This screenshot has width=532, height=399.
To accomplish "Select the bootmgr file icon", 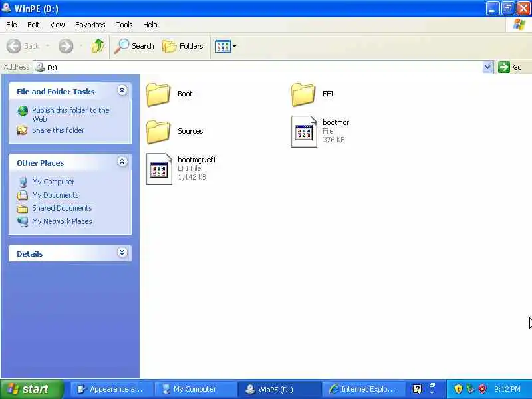I will pos(304,132).
